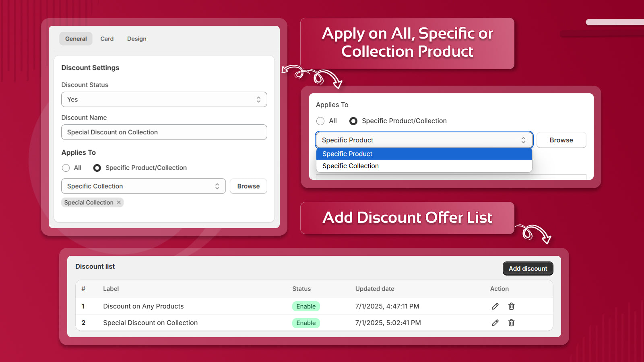The image size is (644, 362).
Task: Select the All radio button under Applies To
Action: (66, 168)
